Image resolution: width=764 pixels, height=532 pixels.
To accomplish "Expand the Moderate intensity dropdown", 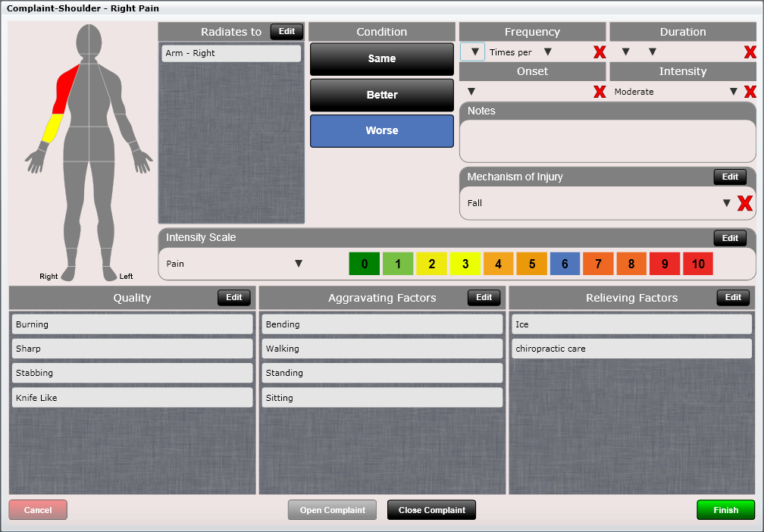I will 733,92.
